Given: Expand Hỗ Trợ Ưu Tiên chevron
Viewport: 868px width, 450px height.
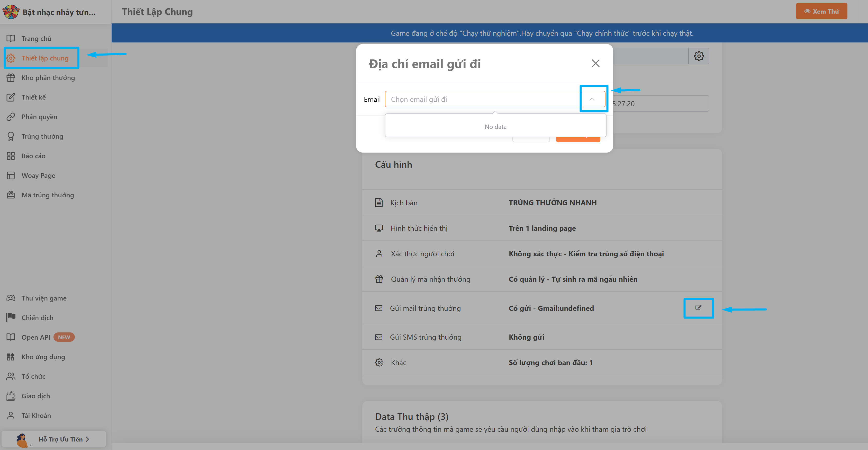Looking at the screenshot, I should pyautogui.click(x=87, y=439).
